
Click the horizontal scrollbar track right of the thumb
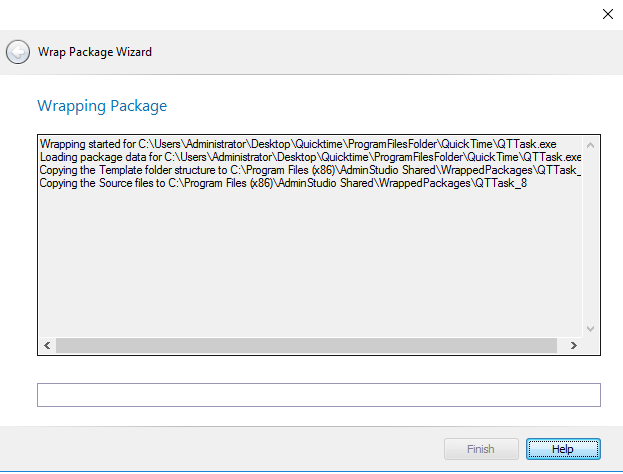(x=562, y=345)
